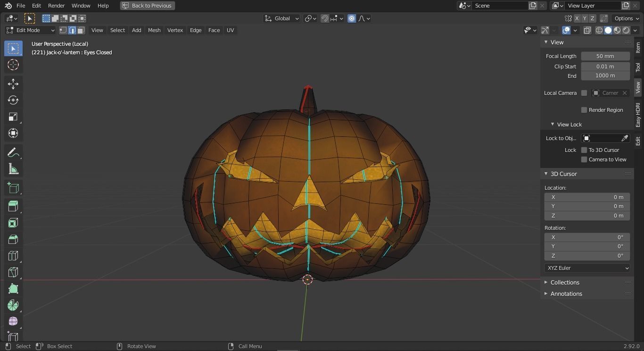Select the Annotate pencil tool
644x351 pixels.
point(13,152)
